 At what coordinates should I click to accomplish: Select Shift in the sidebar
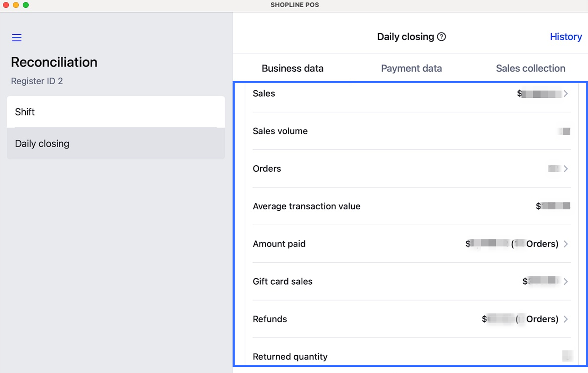click(116, 112)
